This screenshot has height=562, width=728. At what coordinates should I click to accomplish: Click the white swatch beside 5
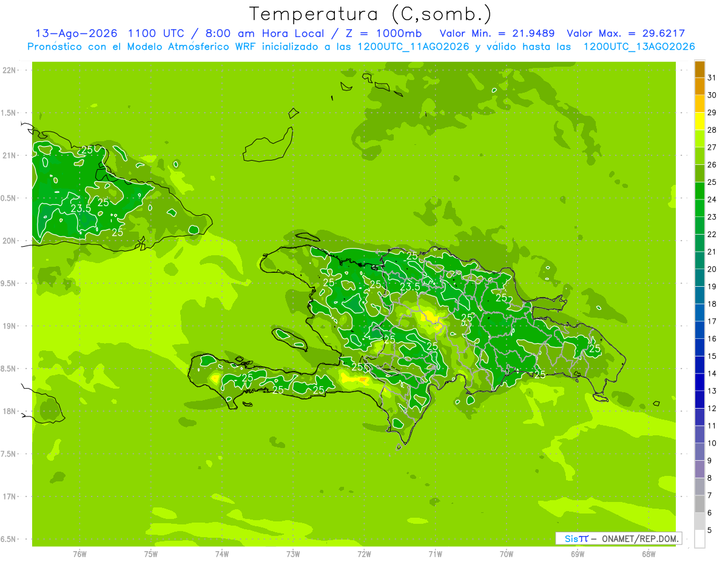[699, 538]
